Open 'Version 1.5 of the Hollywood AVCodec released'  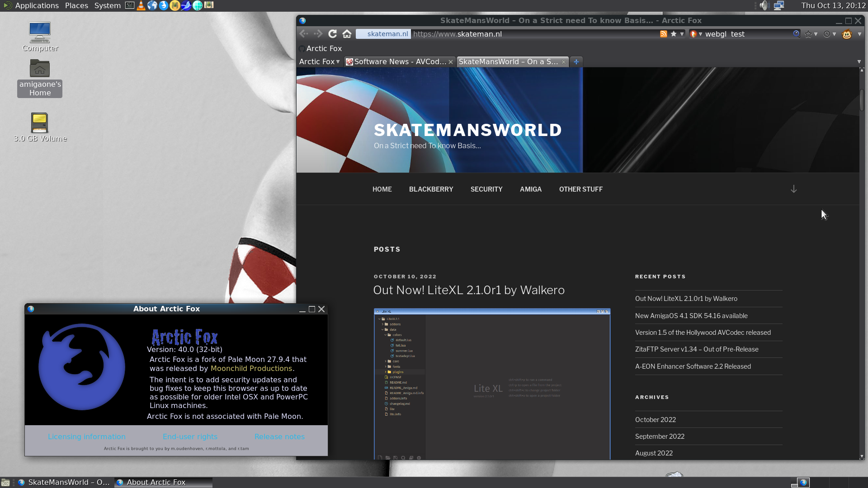(x=703, y=333)
